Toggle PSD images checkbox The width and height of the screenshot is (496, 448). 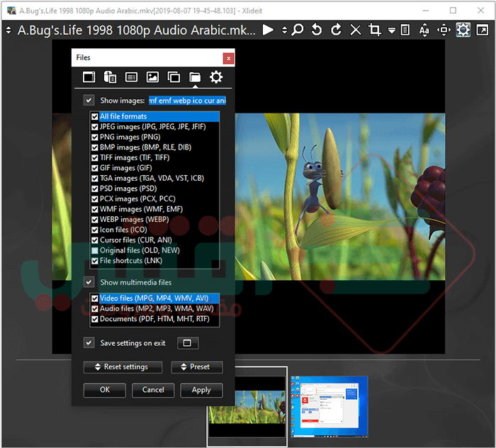(x=94, y=189)
